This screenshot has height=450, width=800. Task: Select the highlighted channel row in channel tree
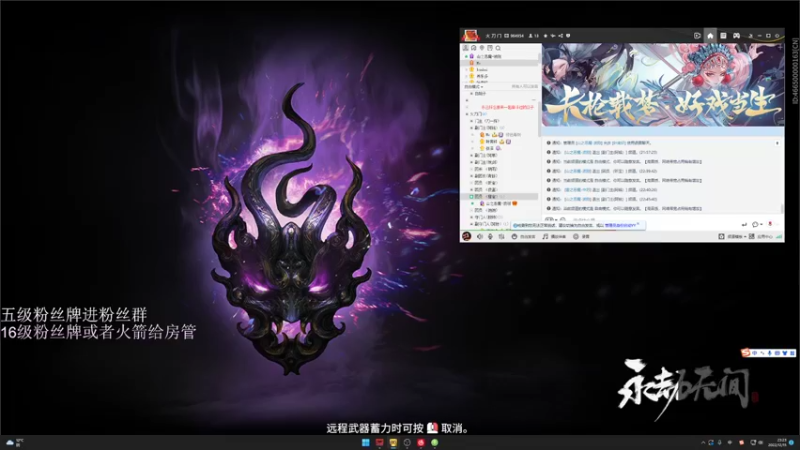(x=500, y=196)
